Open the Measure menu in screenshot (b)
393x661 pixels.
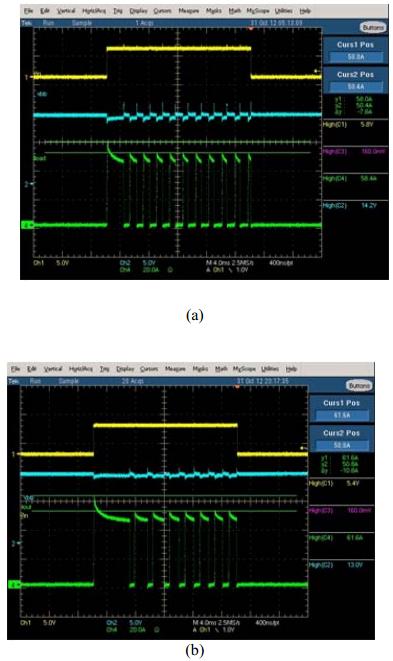[x=175, y=369]
